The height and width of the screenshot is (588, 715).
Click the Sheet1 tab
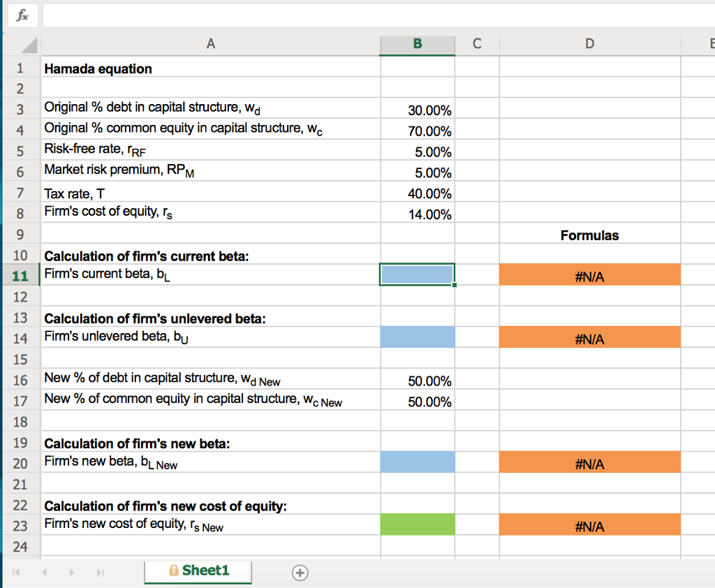(x=198, y=571)
